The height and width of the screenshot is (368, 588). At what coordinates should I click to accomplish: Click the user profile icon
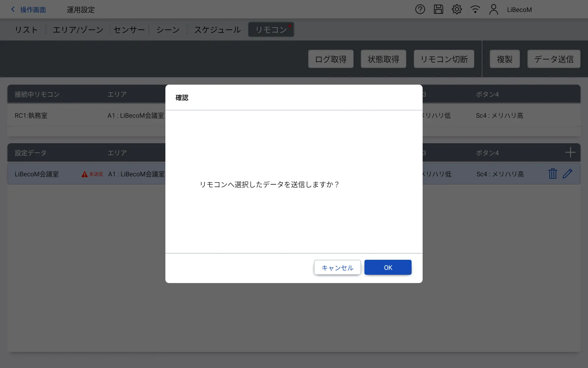(x=493, y=10)
